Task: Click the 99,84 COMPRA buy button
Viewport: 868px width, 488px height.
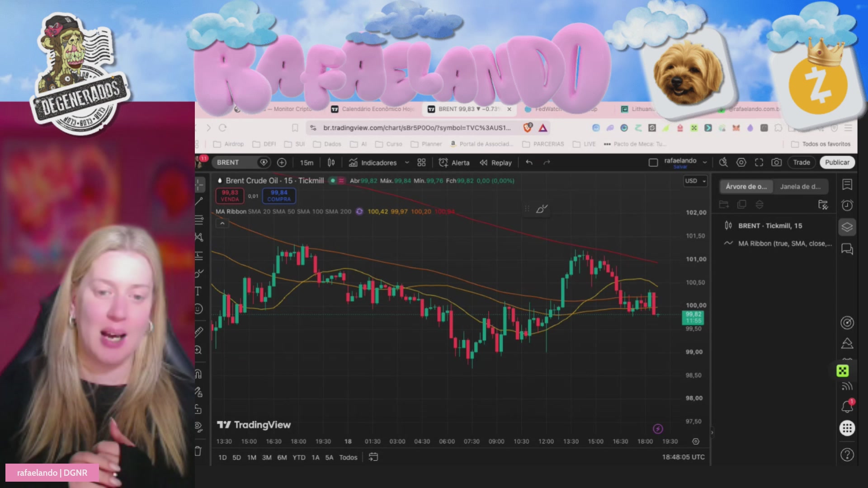Action: pos(279,196)
